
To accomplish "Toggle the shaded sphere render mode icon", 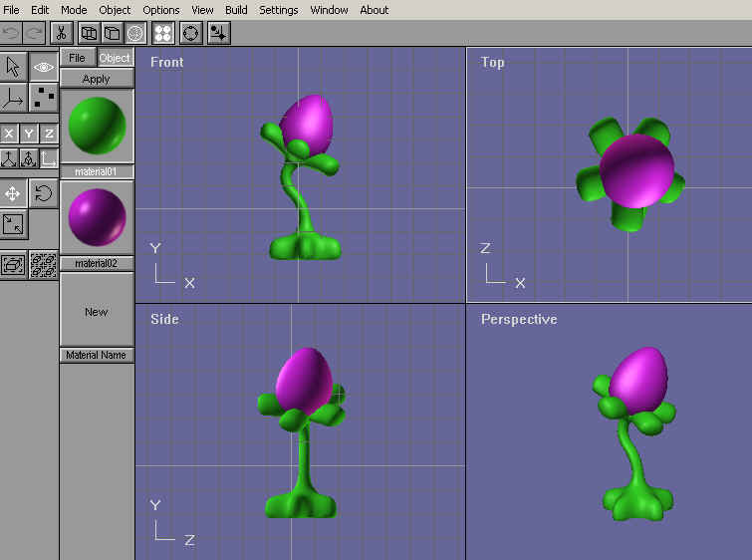I will [135, 33].
